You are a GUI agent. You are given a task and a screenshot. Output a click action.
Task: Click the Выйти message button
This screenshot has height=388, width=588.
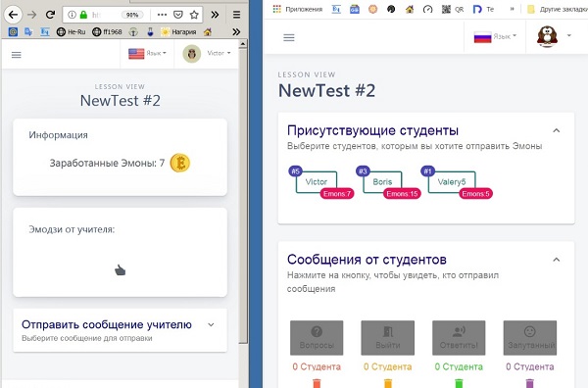tap(388, 337)
